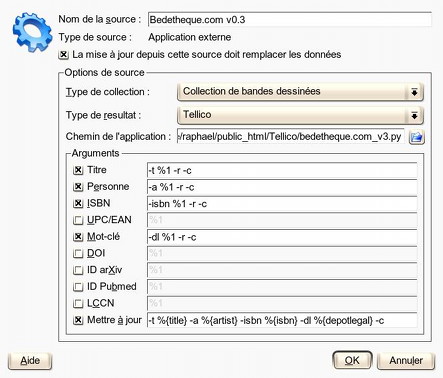Focus the Chemin de l'application path field

(x=291, y=137)
